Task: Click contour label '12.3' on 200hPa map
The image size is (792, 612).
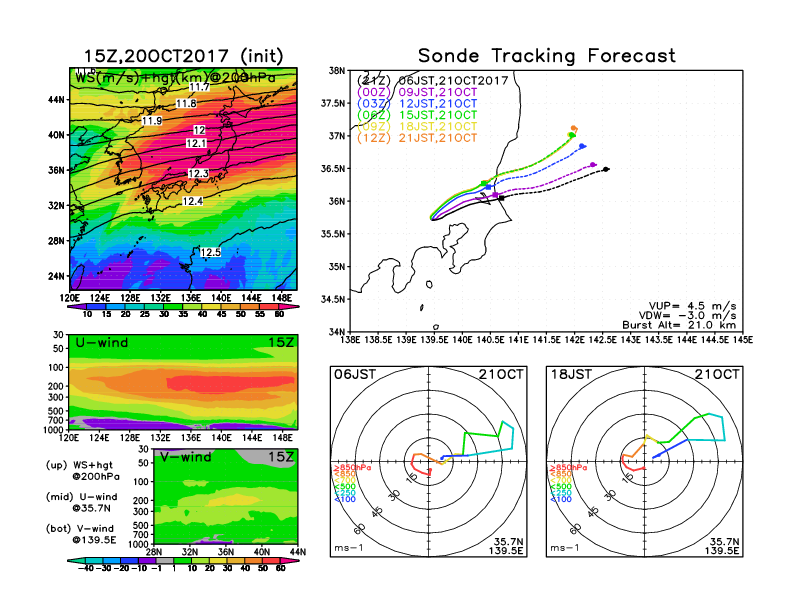Action: point(199,174)
